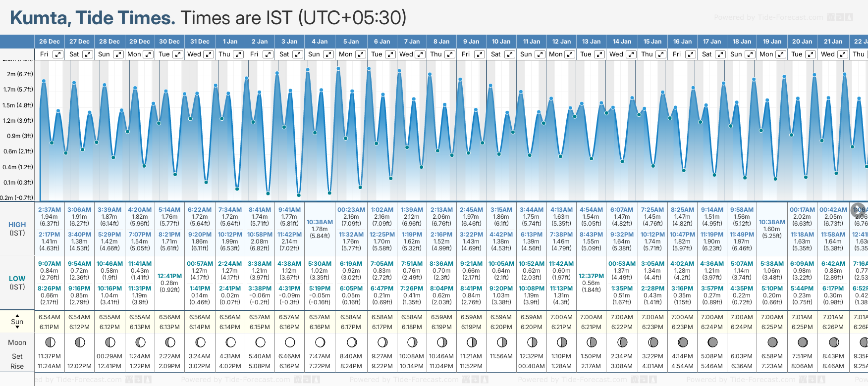The height and width of the screenshot is (386, 868).
Task: Select the 29 Dec date header
Action: coord(140,42)
